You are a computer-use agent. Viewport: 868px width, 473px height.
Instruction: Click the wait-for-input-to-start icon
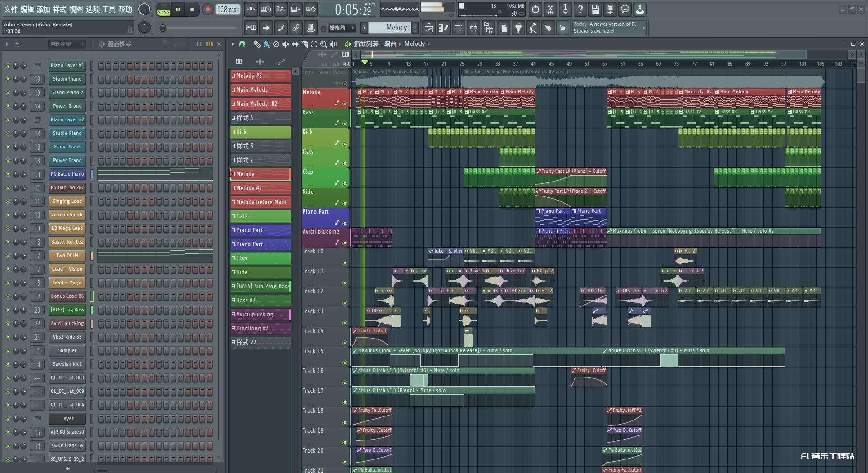(266, 9)
